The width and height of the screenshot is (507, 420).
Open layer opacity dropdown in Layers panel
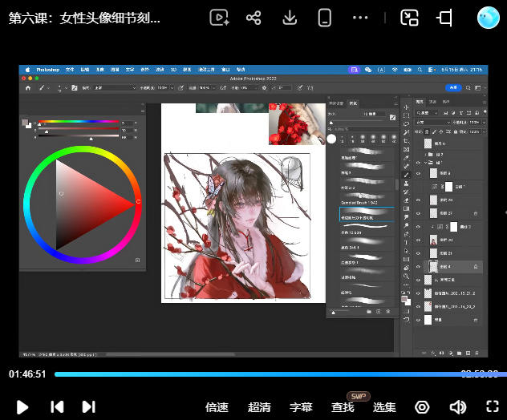pos(484,123)
